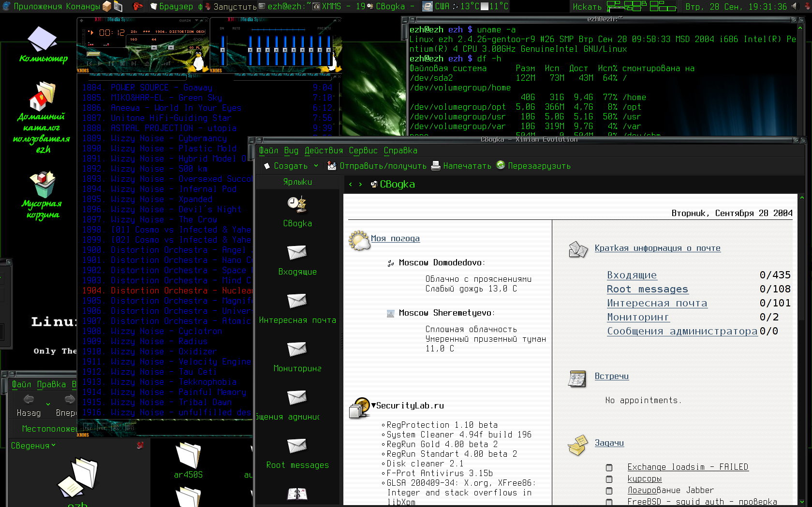Viewport: 812px width, 507px height.
Task: Close the Nautilus Сведения sidebar with red X
Action: (x=140, y=445)
